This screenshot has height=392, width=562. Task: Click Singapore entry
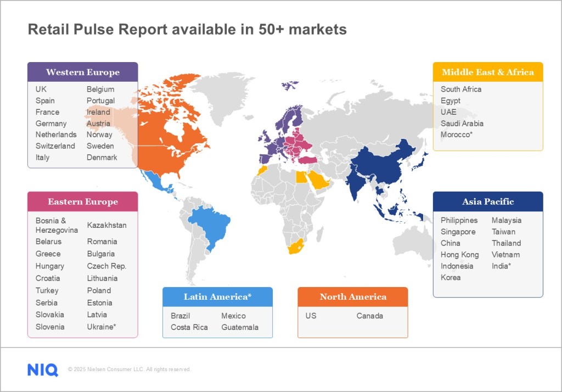(x=458, y=232)
